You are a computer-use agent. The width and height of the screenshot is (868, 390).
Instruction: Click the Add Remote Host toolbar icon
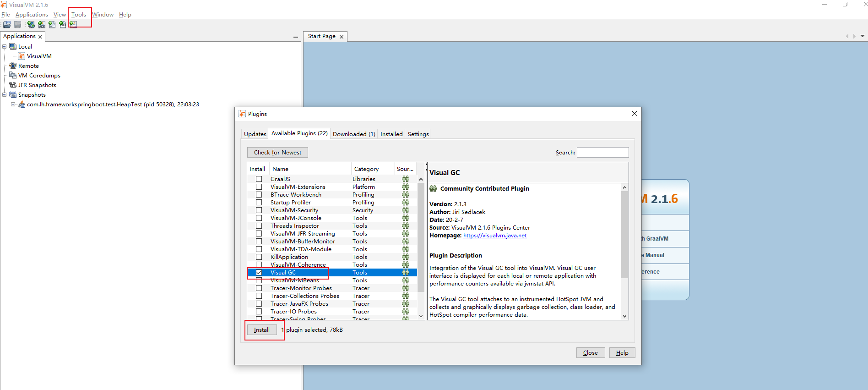click(31, 25)
